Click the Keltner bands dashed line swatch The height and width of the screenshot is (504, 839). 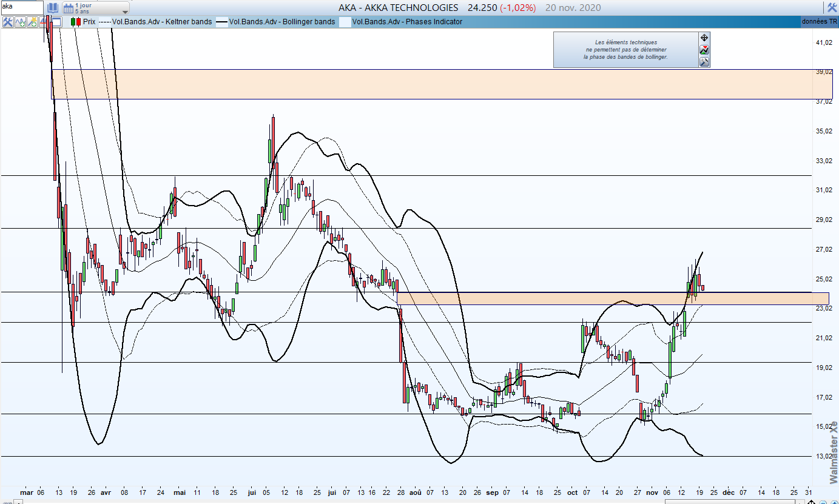(x=105, y=22)
